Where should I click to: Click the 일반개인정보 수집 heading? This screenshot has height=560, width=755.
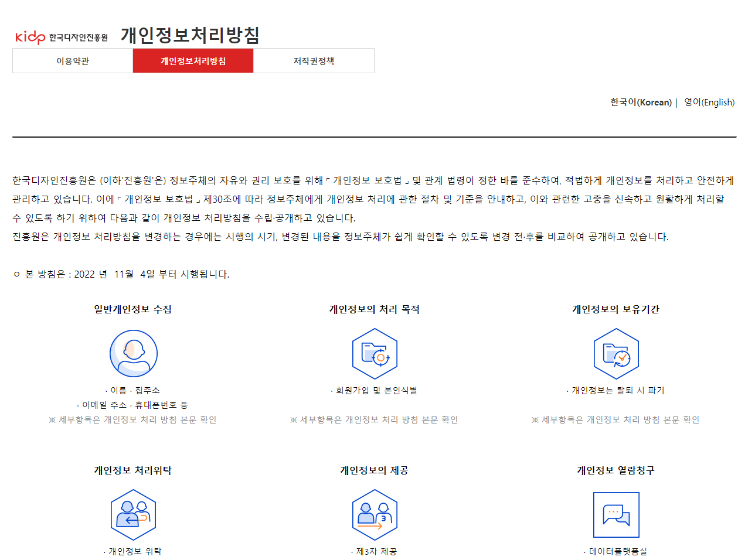133,309
